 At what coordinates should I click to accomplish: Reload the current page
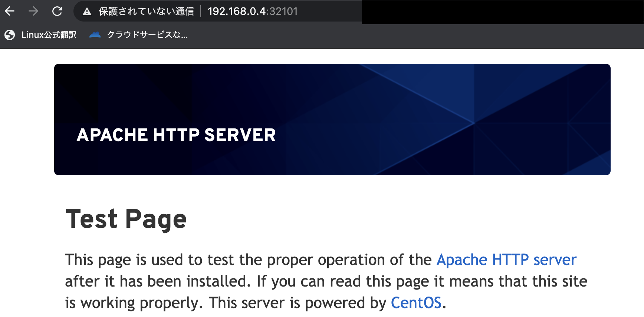click(57, 11)
